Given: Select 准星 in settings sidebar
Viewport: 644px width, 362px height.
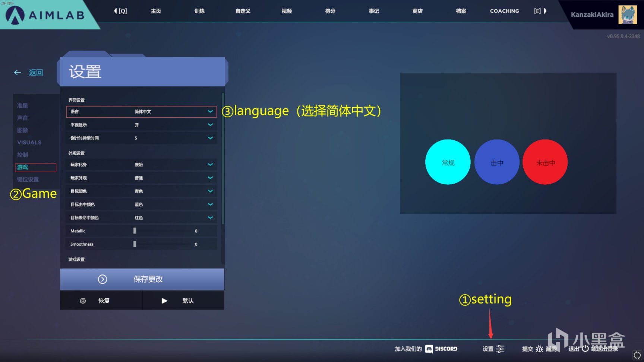Looking at the screenshot, I should [22, 106].
